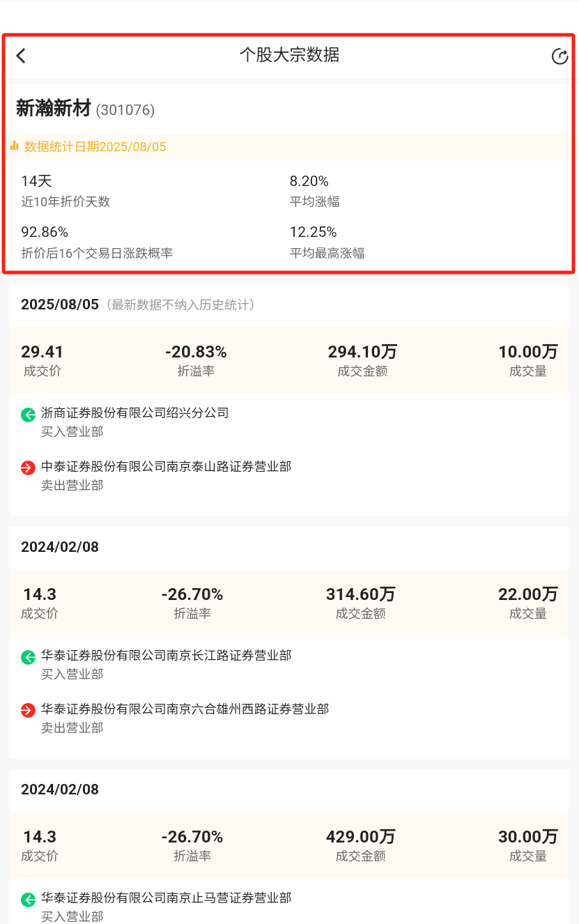Viewport: 579px width, 924px height.
Task: Click green buy arrow beside 华泰证券南京止马营
Action: pos(28,900)
